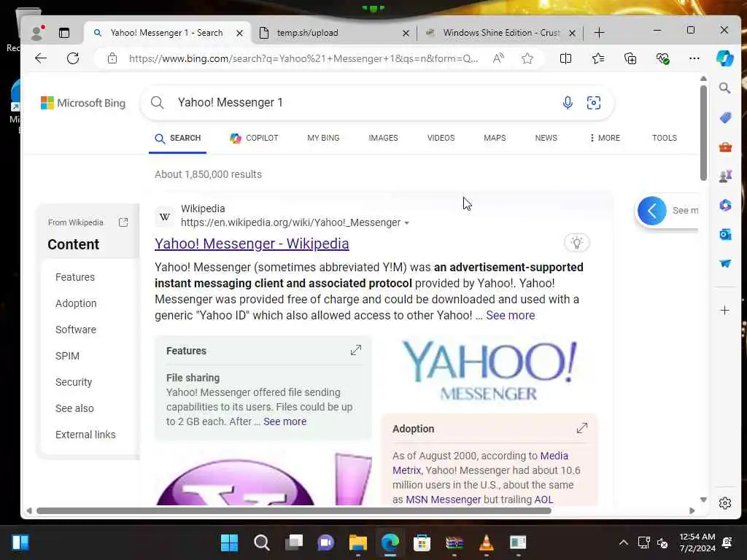747x560 pixels.
Task: Select the SEARCH tab
Action: 178,138
